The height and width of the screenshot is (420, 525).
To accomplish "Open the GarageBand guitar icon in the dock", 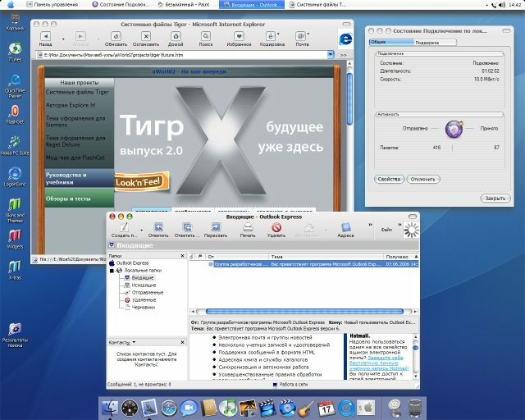I will (306, 409).
